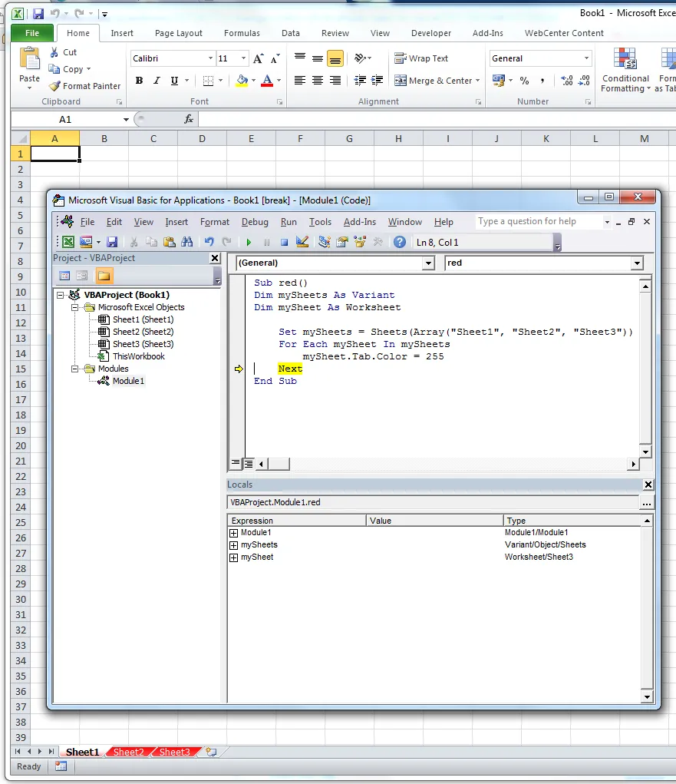The width and height of the screenshot is (676, 784).
Task: Click Insert Worksheet icon beside Sheet3 tab
Action: tap(211, 752)
